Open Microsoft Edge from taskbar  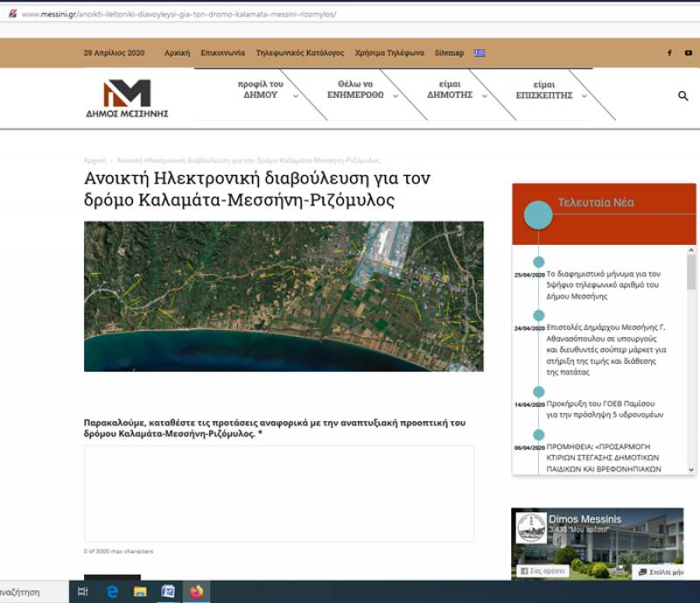click(112, 592)
